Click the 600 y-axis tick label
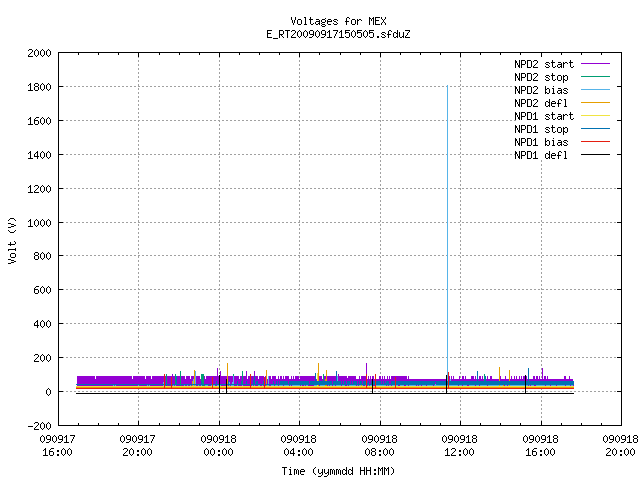Screen dimensions: 640x480 (42, 290)
